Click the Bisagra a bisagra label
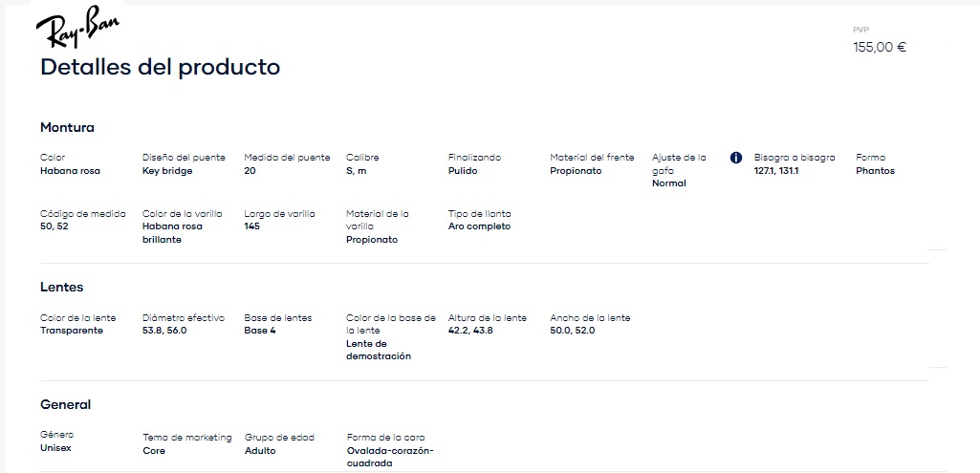 (x=794, y=158)
